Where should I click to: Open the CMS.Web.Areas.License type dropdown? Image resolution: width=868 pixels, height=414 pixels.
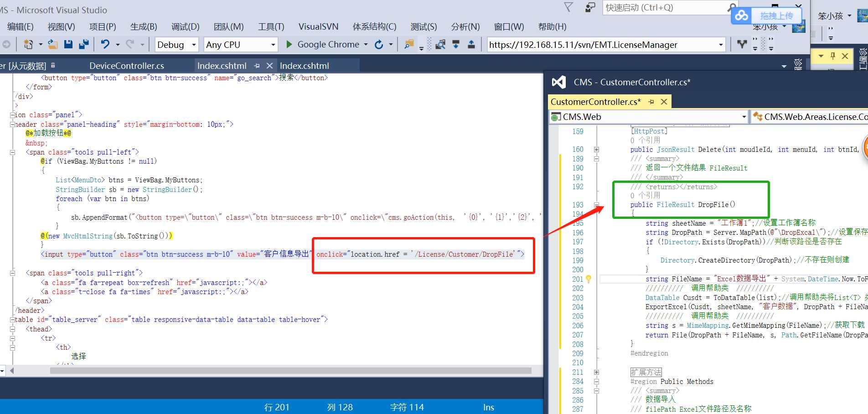coord(810,117)
